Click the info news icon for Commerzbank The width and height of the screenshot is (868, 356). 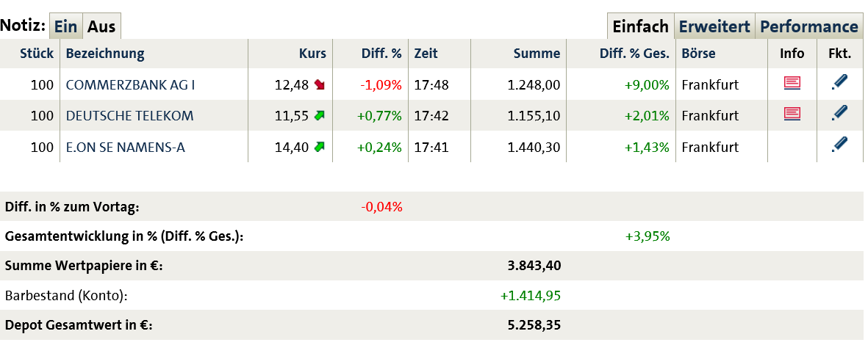coord(792,83)
